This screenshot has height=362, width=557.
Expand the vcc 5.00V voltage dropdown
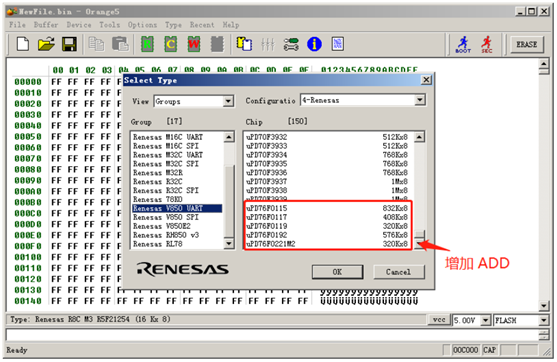pyautogui.click(x=486, y=320)
